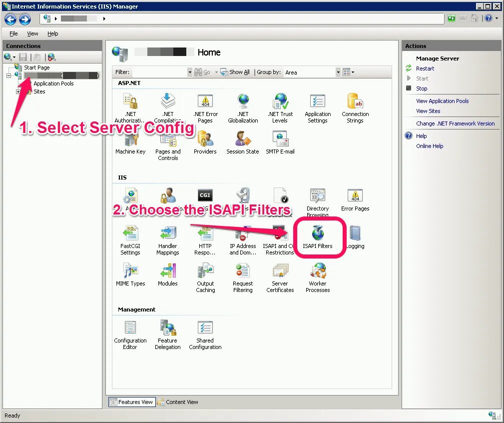Screen dimensions: 504x423
Task: Open the Logging feature icon
Action: [x=355, y=237]
